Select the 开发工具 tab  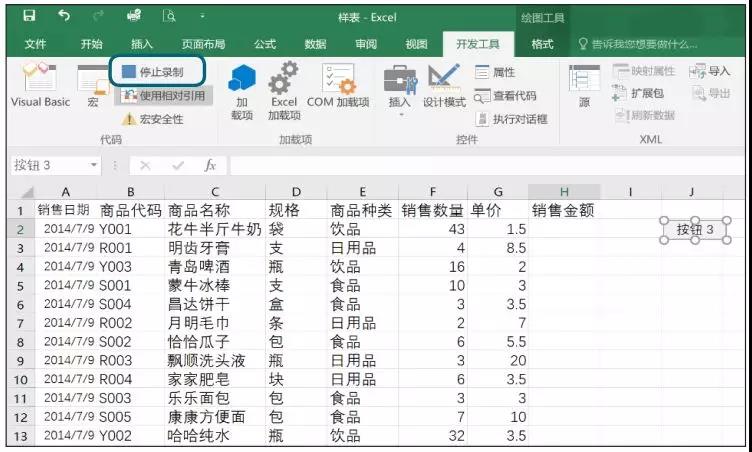[478, 44]
